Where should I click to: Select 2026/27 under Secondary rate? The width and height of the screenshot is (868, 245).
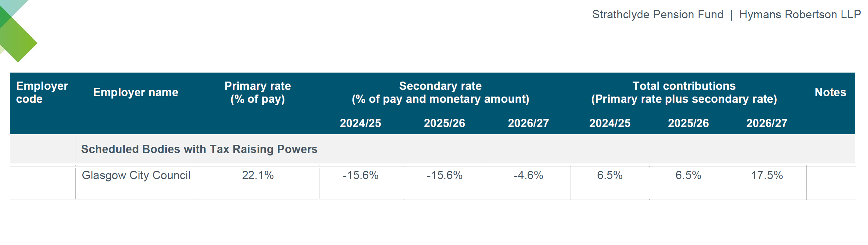[528, 123]
